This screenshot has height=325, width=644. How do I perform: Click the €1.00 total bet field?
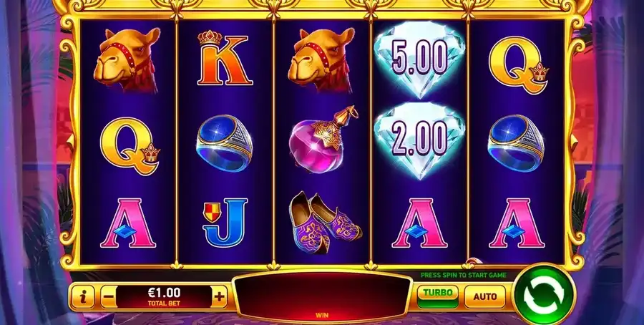pos(163,296)
